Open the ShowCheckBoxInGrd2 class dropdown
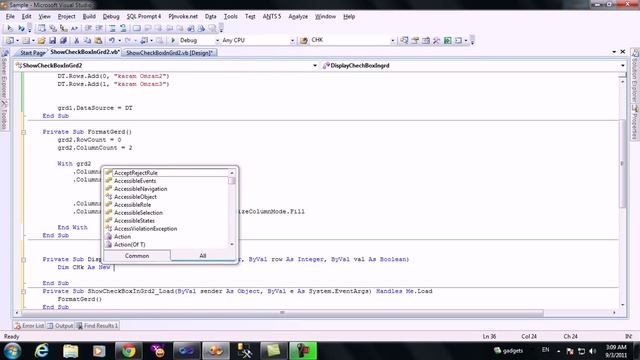 (315, 65)
